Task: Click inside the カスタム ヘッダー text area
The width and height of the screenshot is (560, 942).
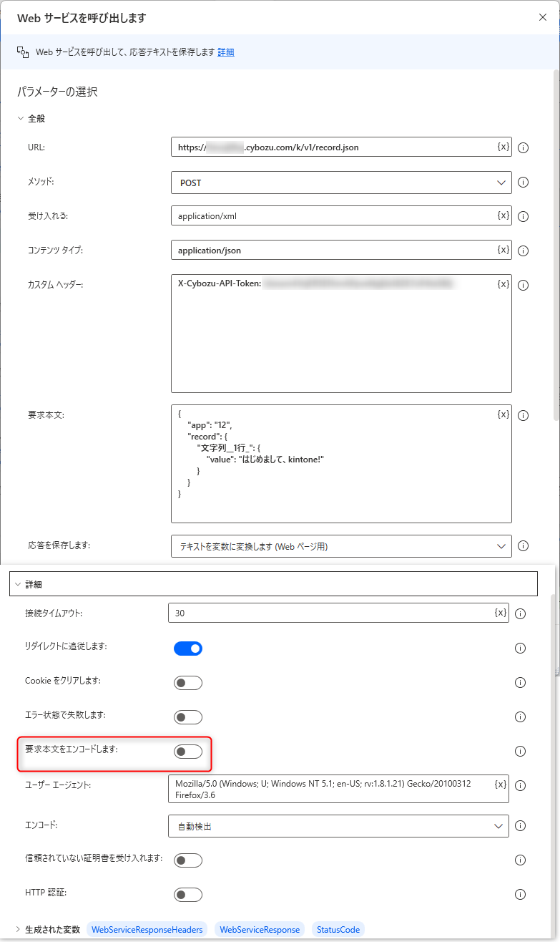Action: pos(341,334)
